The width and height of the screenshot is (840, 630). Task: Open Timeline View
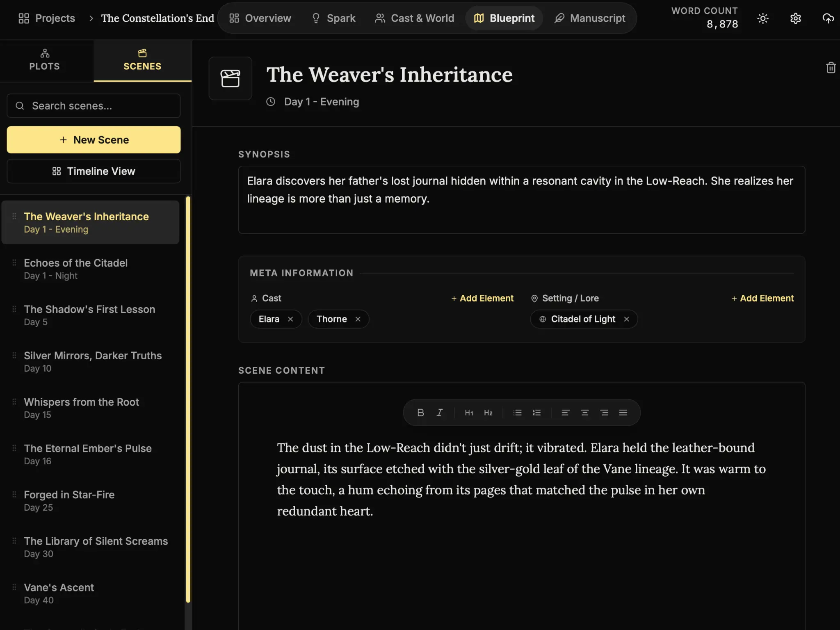click(94, 171)
